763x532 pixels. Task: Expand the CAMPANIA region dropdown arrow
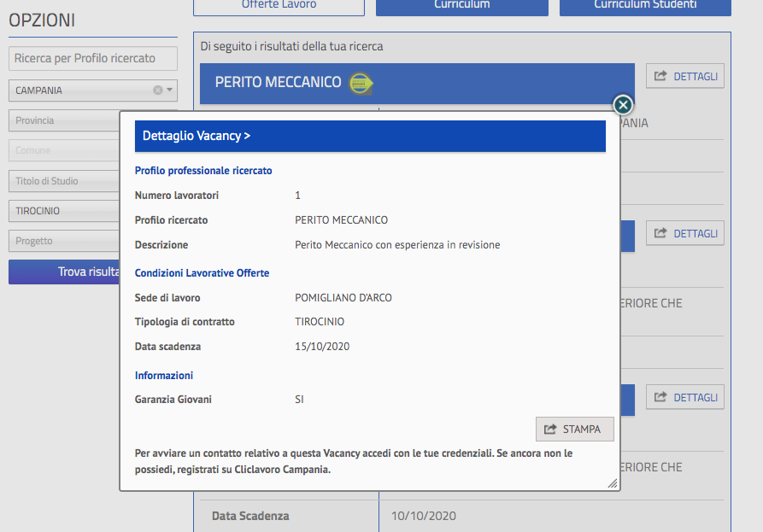[x=169, y=90]
